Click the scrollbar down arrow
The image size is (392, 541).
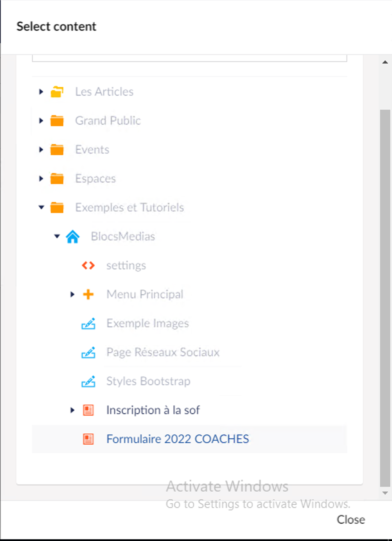click(385, 493)
